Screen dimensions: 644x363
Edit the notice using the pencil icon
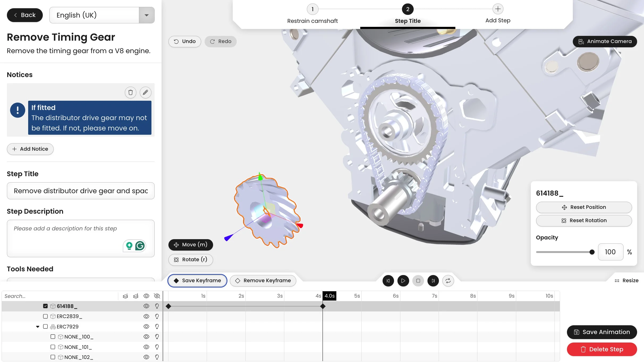[145, 92]
